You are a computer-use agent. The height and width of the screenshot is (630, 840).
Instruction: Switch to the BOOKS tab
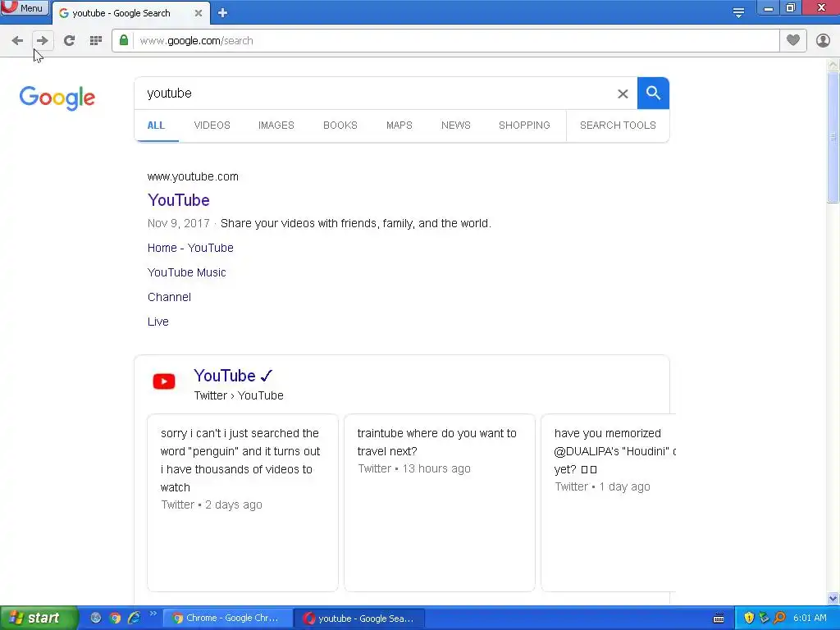(x=340, y=126)
